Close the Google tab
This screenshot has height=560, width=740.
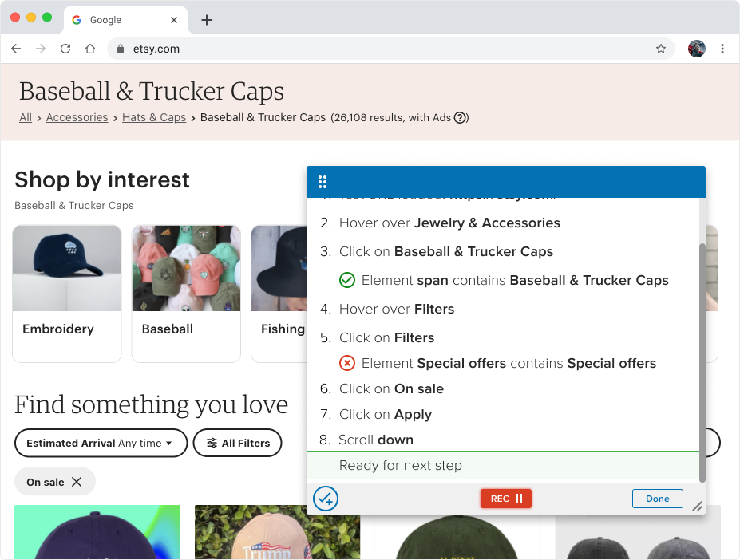(x=174, y=20)
